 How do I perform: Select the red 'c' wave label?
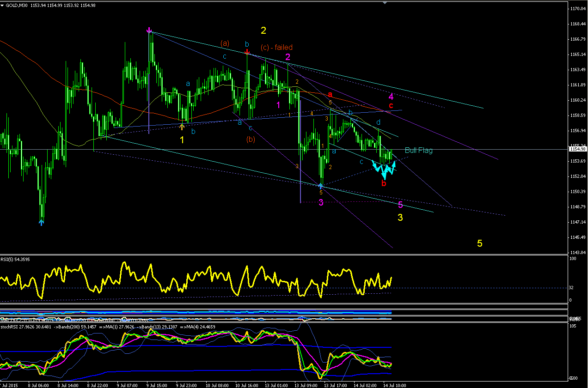(x=391, y=106)
